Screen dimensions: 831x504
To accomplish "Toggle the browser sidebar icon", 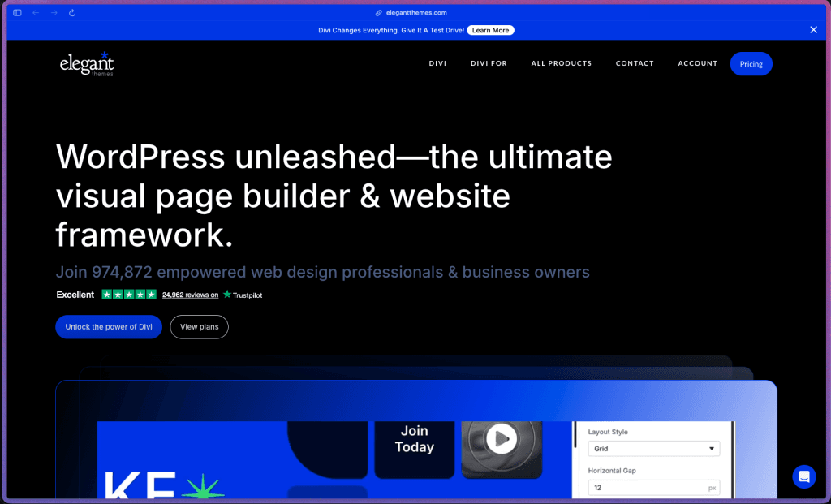I will [x=18, y=13].
